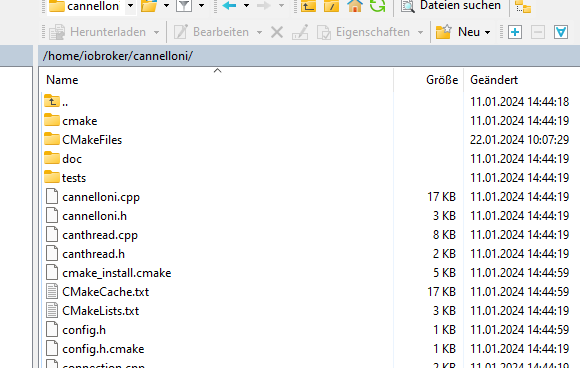The width and height of the screenshot is (580, 368).
Task: Click the rename pencil icon
Action: pyautogui.click(x=300, y=32)
